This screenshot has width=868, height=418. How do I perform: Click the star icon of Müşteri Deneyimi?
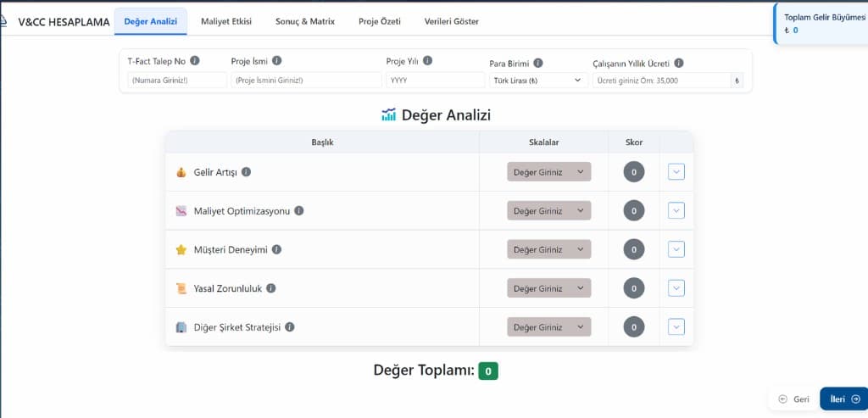[x=181, y=249]
